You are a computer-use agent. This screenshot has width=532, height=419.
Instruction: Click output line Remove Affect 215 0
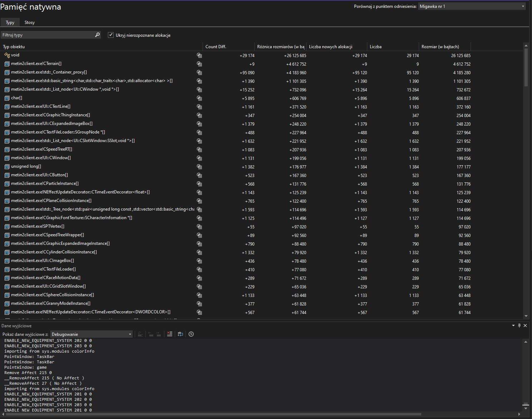pos(28,373)
